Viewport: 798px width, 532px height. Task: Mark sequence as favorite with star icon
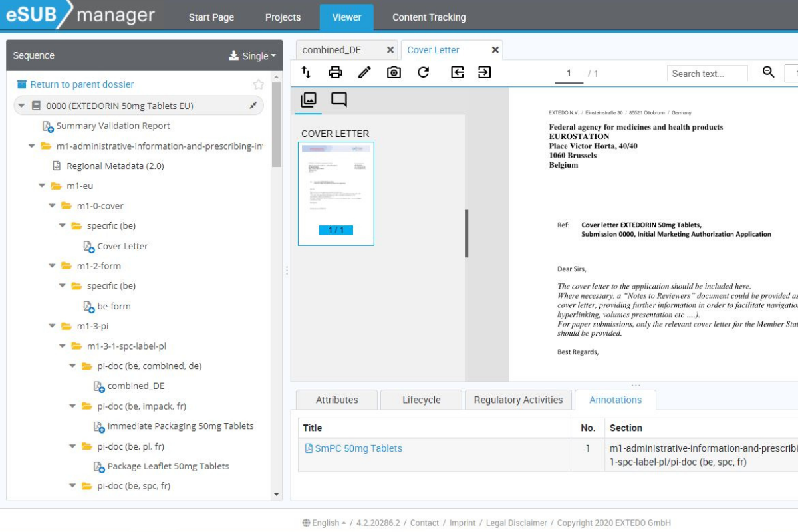tap(259, 84)
